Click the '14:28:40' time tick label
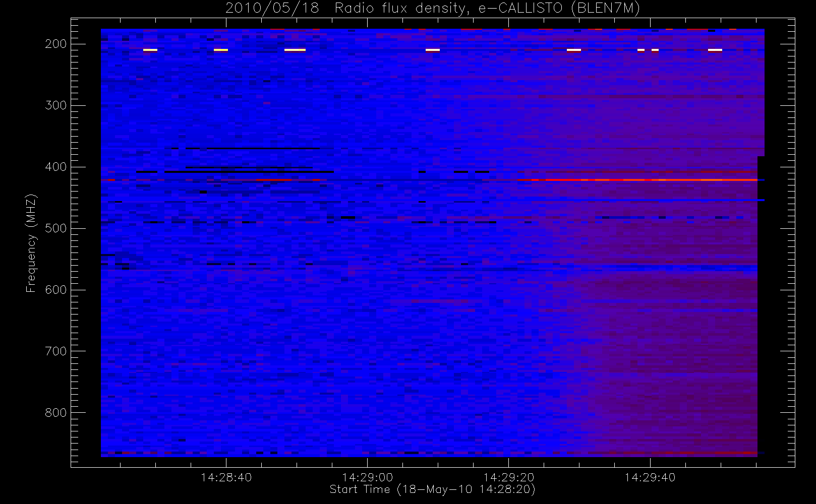 click(x=226, y=477)
